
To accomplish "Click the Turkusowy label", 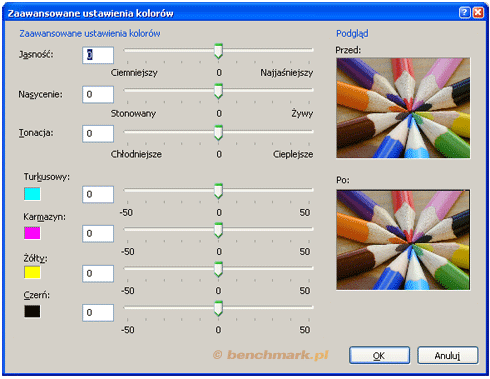I will 47,177.
